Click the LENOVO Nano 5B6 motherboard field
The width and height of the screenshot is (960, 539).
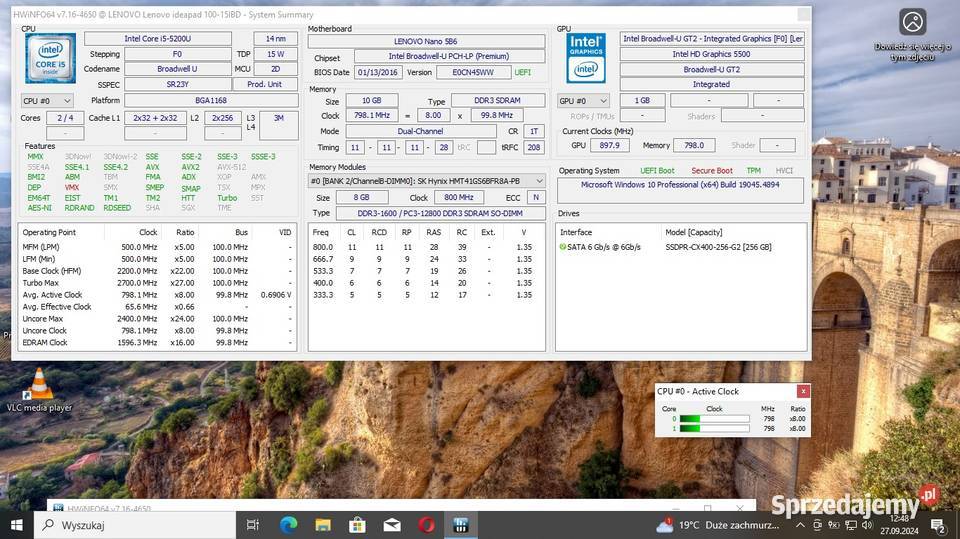coord(426,41)
